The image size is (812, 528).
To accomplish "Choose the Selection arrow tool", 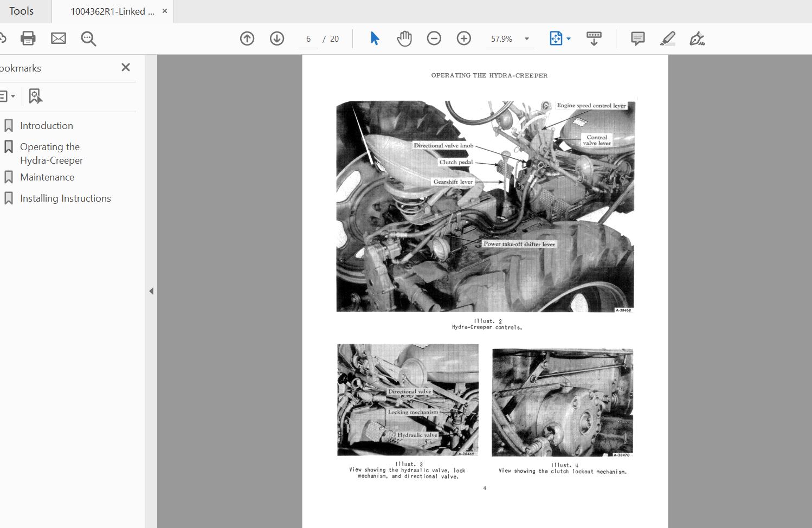I will tap(375, 38).
